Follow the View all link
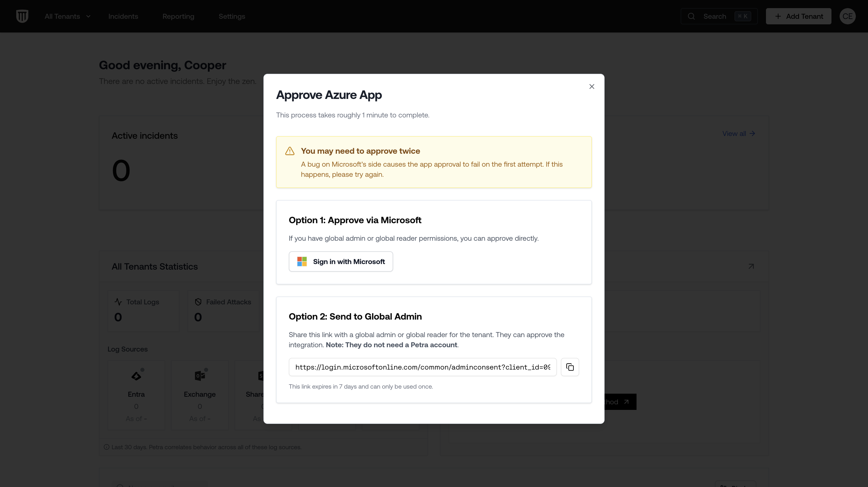This screenshot has width=868, height=487. (x=738, y=134)
